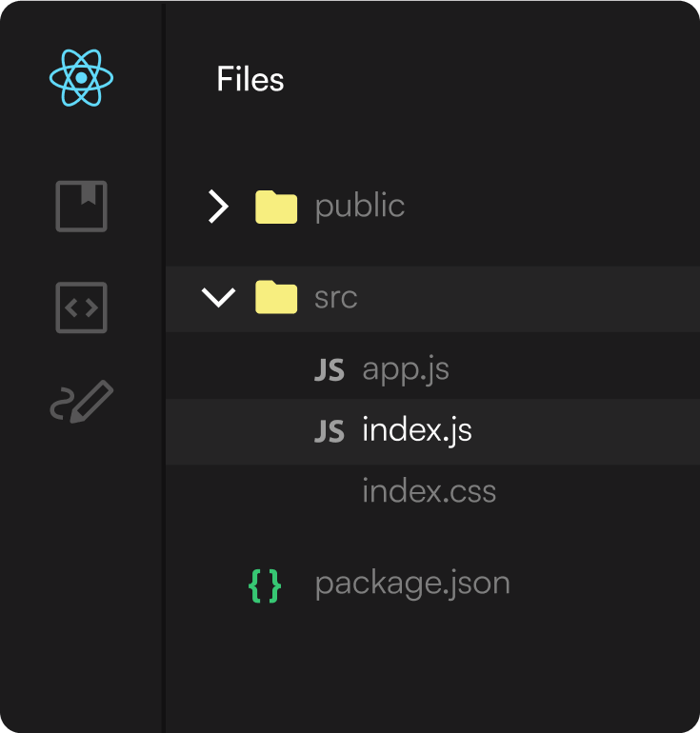Image resolution: width=700 pixels, height=733 pixels.
Task: Open the index.css file
Action: (x=429, y=492)
